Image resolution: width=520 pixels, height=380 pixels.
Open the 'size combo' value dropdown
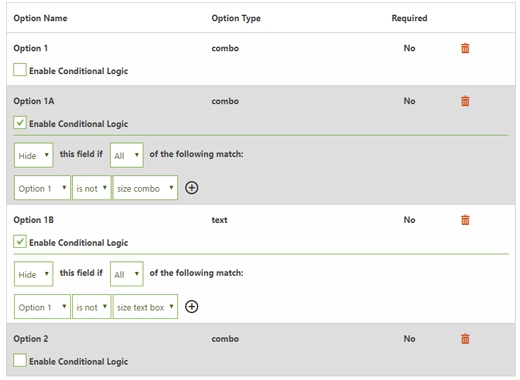[x=145, y=188]
